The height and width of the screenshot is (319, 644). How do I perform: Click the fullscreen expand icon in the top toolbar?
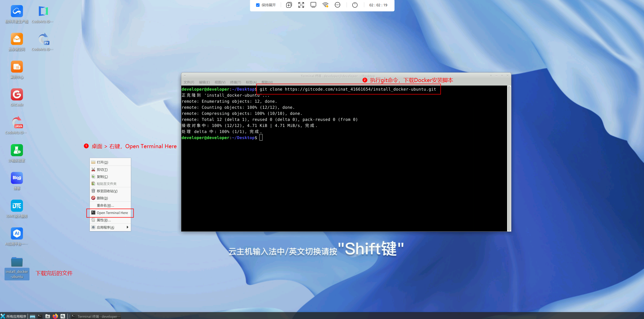(301, 5)
